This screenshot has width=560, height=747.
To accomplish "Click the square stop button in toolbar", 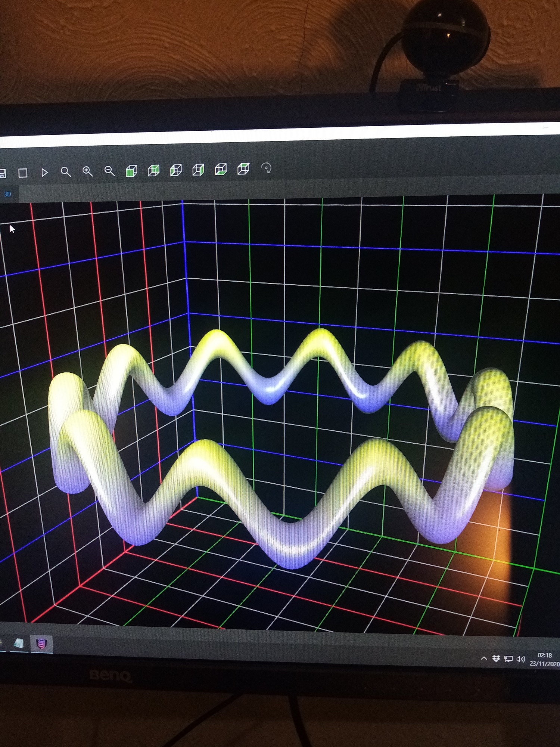I will tap(23, 173).
